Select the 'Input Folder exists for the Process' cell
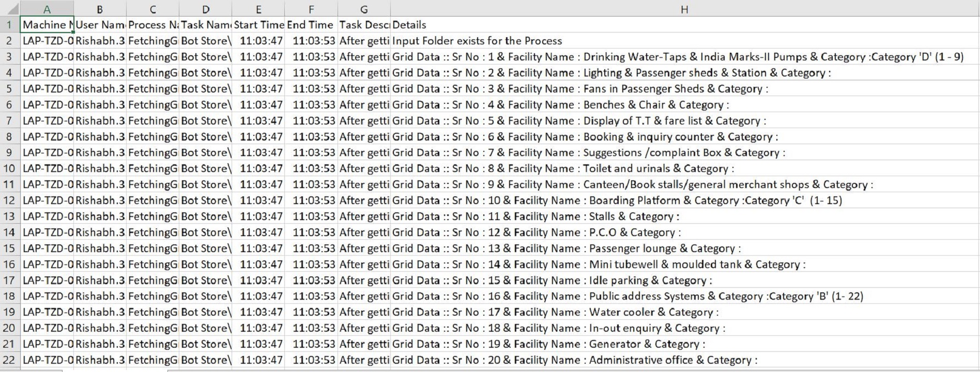Viewport: 980px width, 372px height. tap(684, 41)
